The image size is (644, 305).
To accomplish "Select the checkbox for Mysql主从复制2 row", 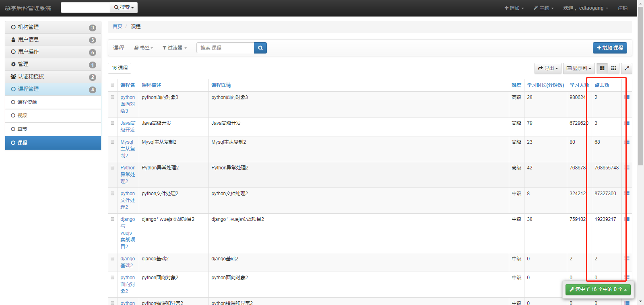I will pos(113,142).
